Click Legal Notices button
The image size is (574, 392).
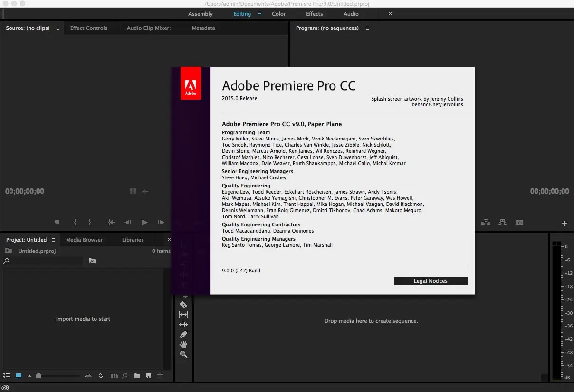tap(430, 281)
